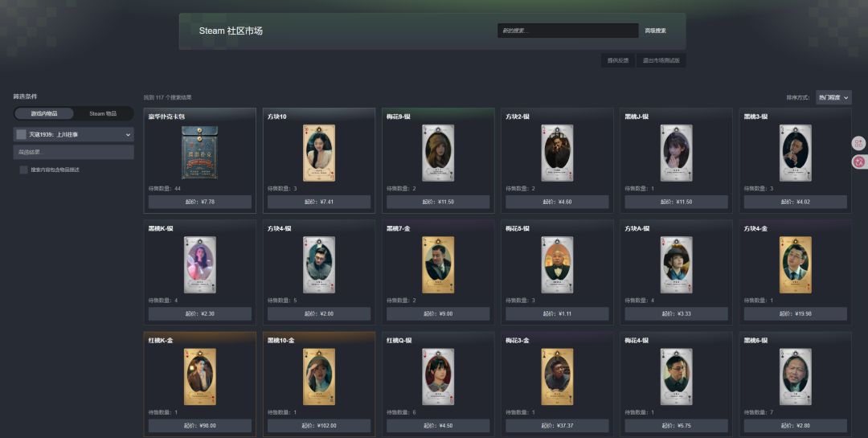The image size is (868, 438).
Task: Click the 方块4-银 ¥2.00 price button
Action: (319, 313)
